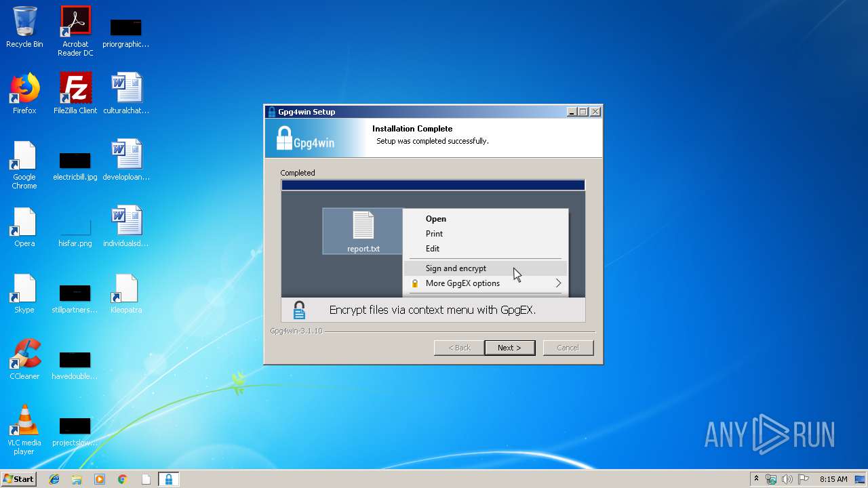Viewport: 868px width, 488px height.
Task: Click 'Print' entry in slideshow context menu
Action: coord(434,234)
